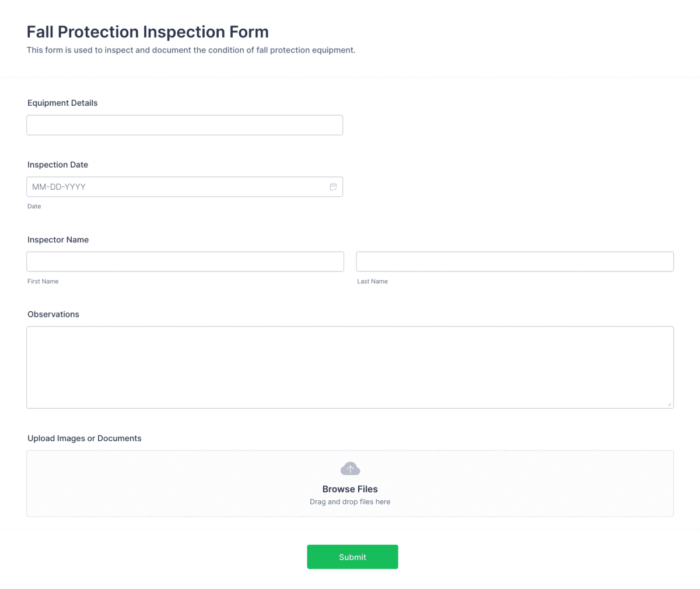This screenshot has height=589, width=700.
Task: Click the Date helper text below the date field
Action: [x=34, y=206]
